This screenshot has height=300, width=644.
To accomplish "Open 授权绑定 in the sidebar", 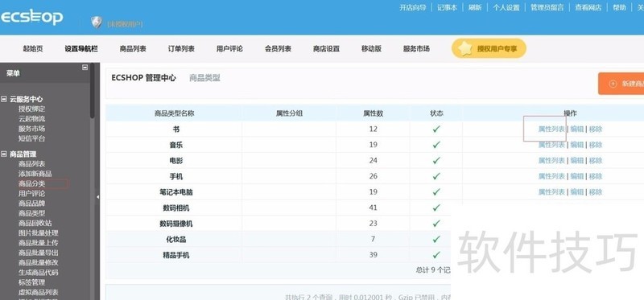I will point(31,109).
